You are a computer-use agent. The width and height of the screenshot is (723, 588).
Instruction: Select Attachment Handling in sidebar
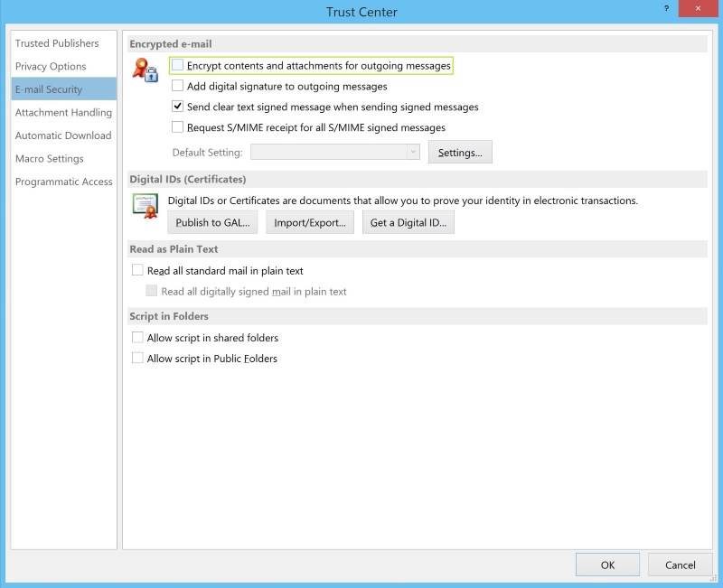(63, 112)
